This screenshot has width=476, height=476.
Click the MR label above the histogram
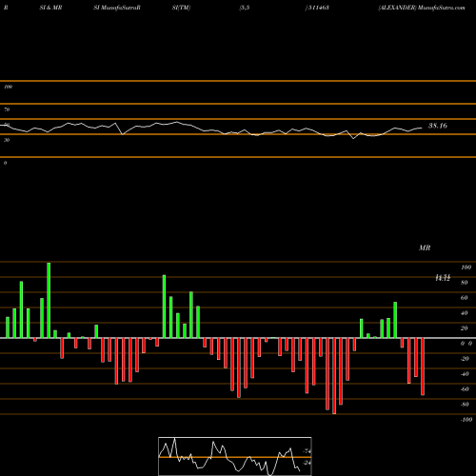425,248
